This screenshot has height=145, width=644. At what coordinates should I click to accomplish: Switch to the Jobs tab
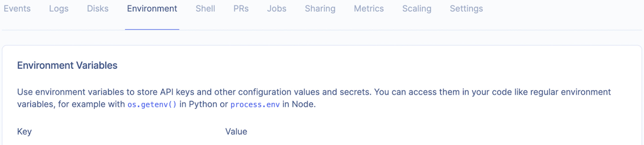pos(277,9)
